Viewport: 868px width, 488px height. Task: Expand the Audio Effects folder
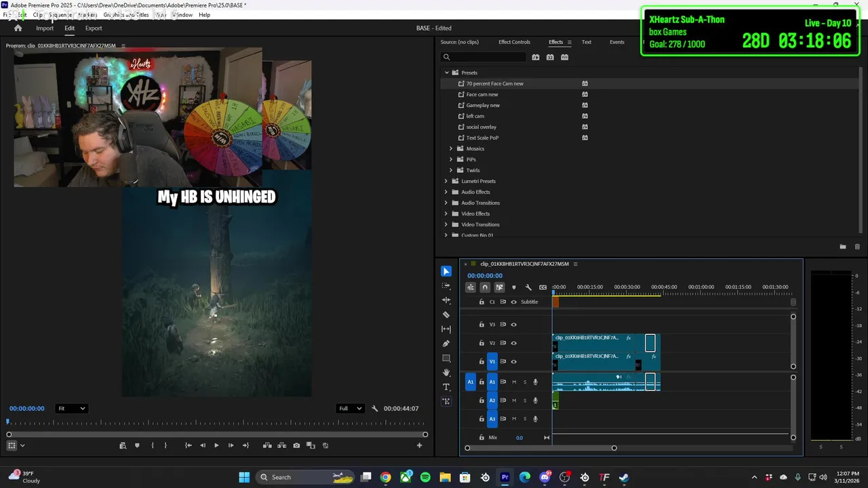(x=446, y=192)
